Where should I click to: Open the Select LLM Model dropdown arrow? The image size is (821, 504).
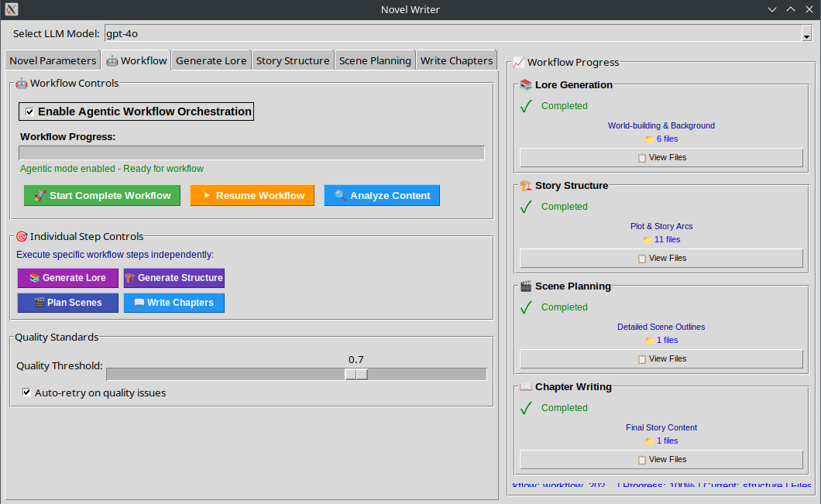[806, 34]
